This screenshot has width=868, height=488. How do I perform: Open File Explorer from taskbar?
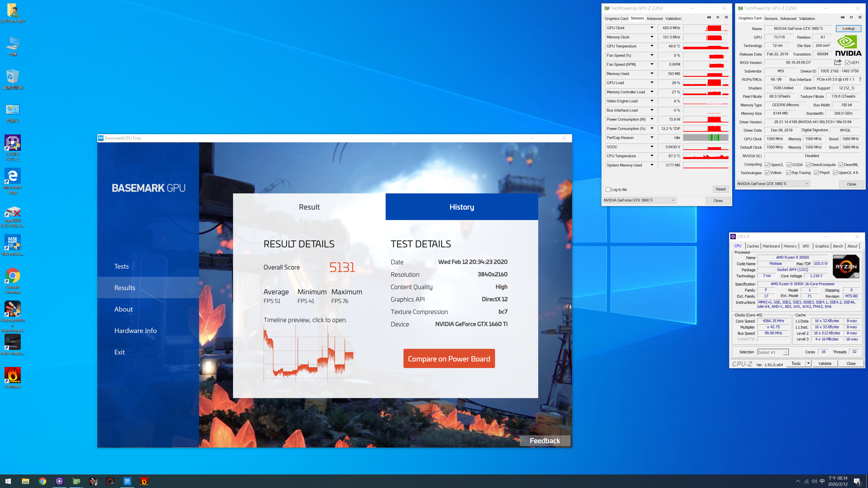[25, 481]
